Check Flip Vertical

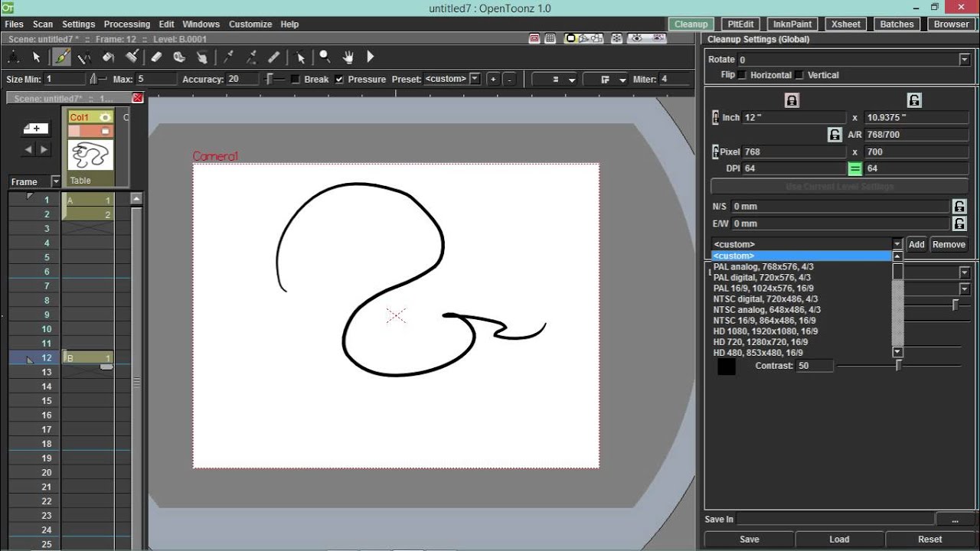[x=799, y=75]
